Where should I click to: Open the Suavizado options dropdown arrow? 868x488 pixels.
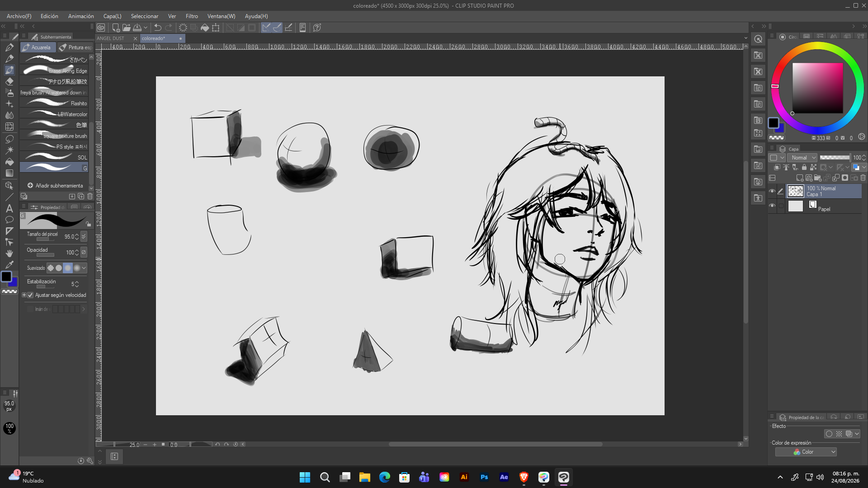[84, 268]
